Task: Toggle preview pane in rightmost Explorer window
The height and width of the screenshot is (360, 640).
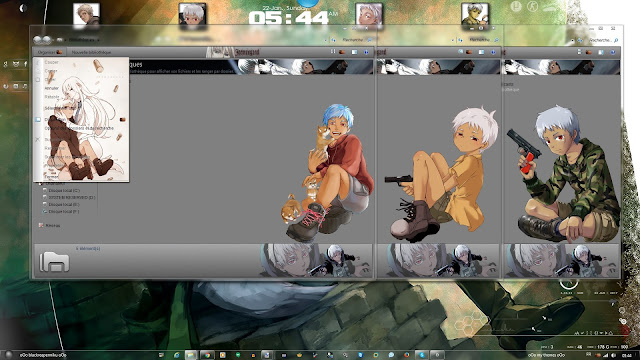Action: (x=601, y=52)
